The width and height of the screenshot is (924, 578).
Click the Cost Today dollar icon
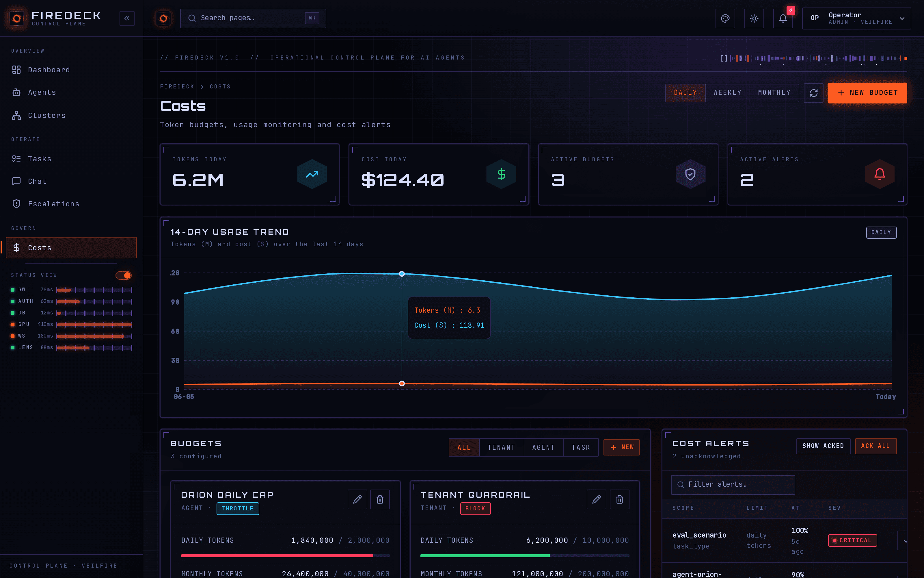[x=501, y=174]
